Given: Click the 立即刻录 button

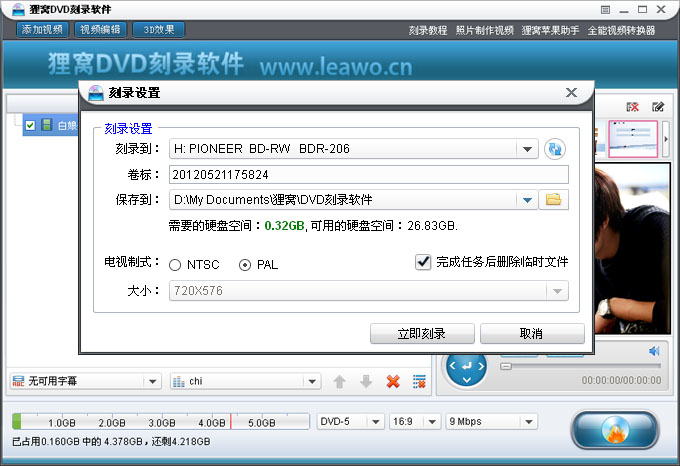Looking at the screenshot, I should click(x=422, y=334).
